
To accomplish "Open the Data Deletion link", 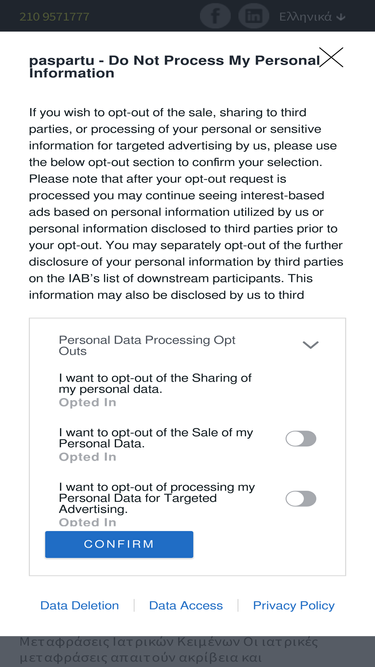I will tap(80, 605).
